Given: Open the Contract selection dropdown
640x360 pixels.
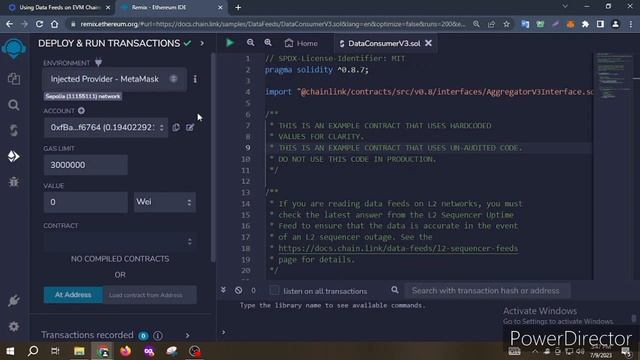Looking at the screenshot, I should coord(120,241).
